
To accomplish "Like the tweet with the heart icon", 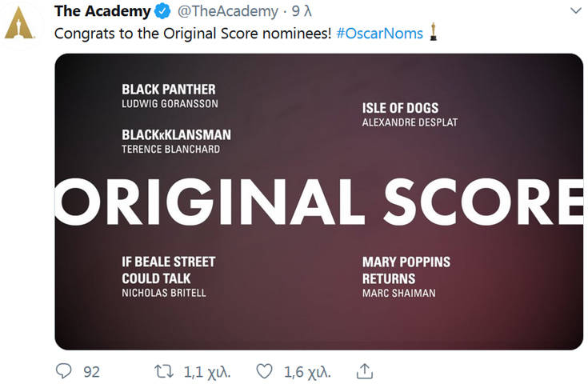I will click(264, 371).
